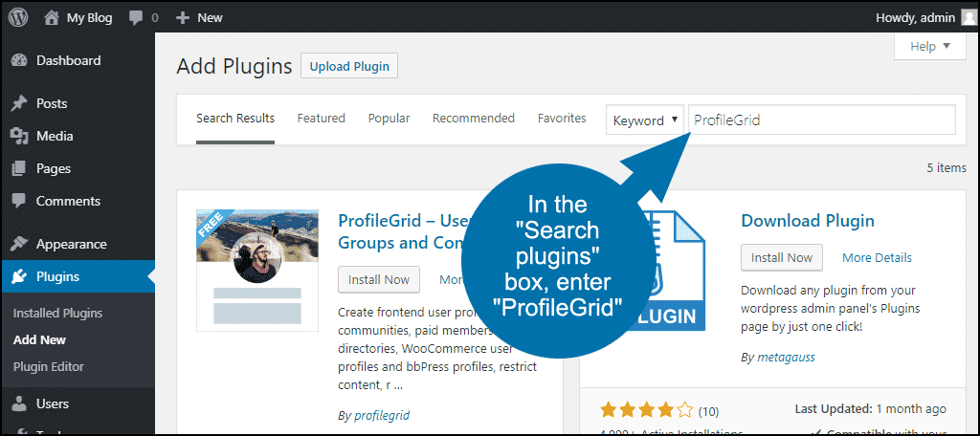Click Download Plugin star rating
980x436 pixels.
point(647,410)
